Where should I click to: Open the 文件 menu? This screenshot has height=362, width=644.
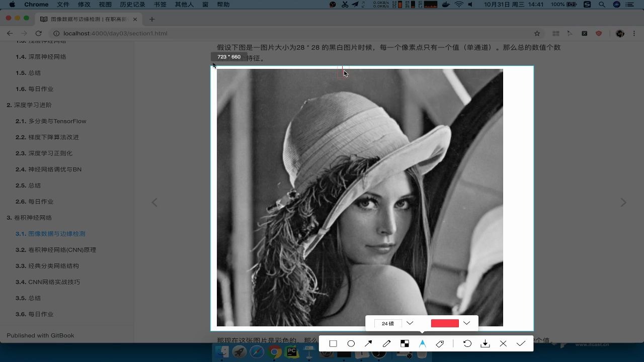tap(63, 5)
